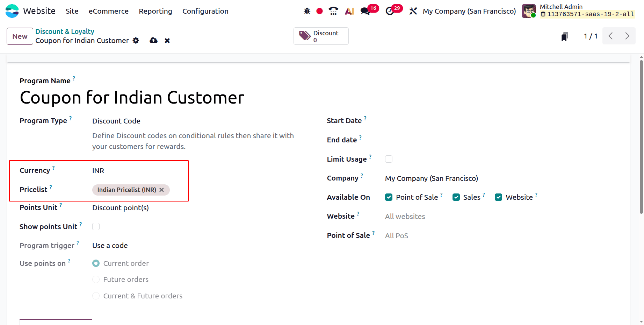This screenshot has width=644, height=325.
Task: Open the AI assistant icon
Action: (x=349, y=11)
